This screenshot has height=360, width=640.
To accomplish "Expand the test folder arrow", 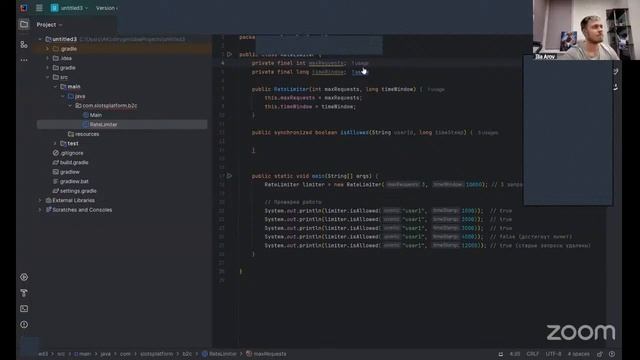I will 55,144.
